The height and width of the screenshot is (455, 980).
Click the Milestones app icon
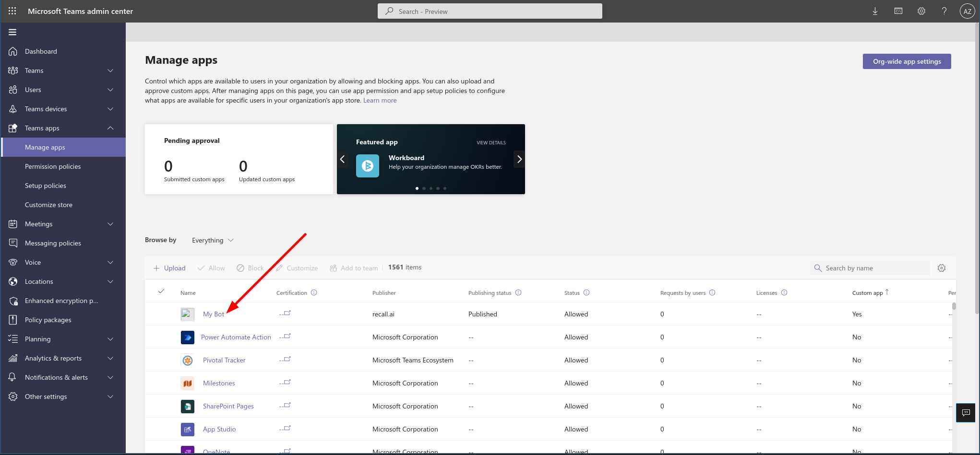point(188,383)
